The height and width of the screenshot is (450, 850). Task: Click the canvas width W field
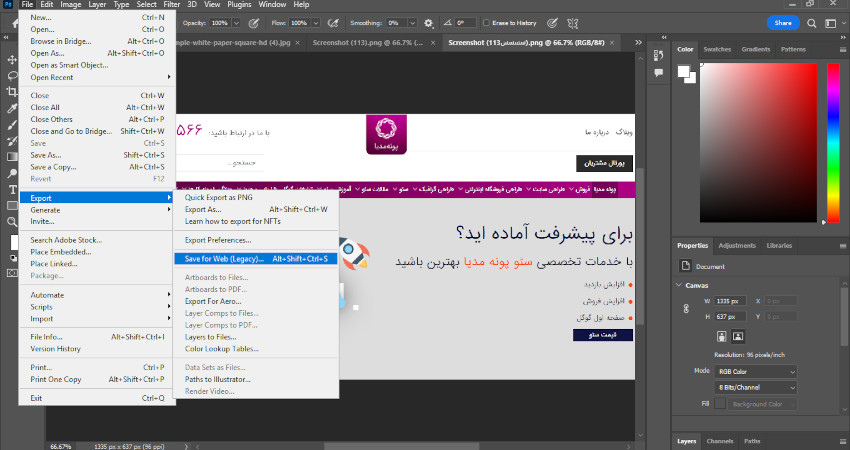(730, 301)
